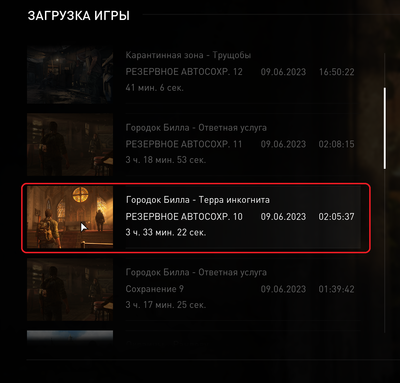Click the 41 мин. 6 сек. playtime

click(154, 88)
